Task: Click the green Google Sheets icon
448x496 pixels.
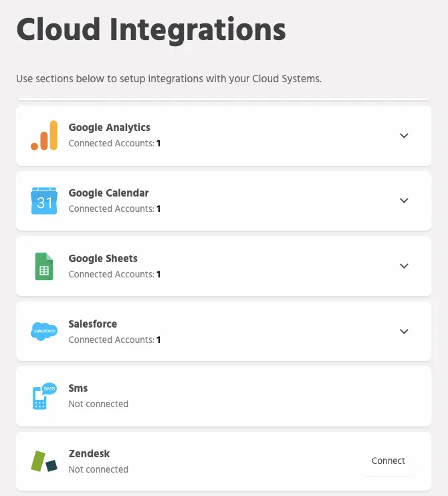Action: click(x=44, y=266)
